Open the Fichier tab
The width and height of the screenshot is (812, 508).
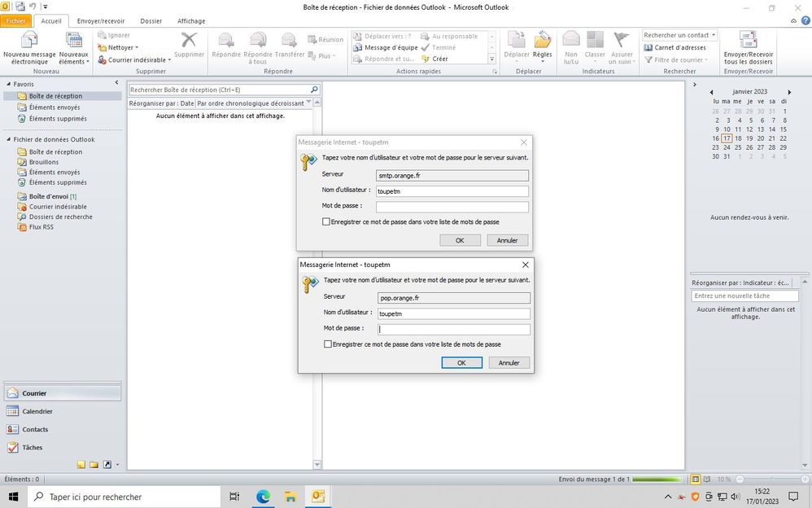[x=16, y=21]
